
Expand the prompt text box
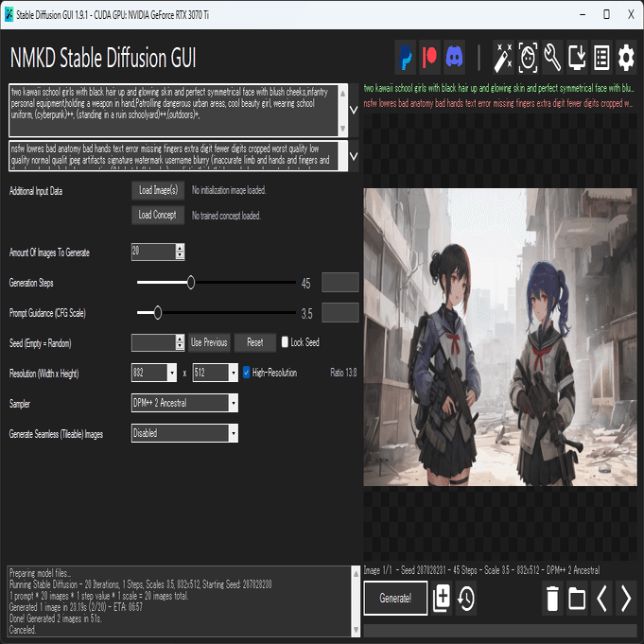354,110
